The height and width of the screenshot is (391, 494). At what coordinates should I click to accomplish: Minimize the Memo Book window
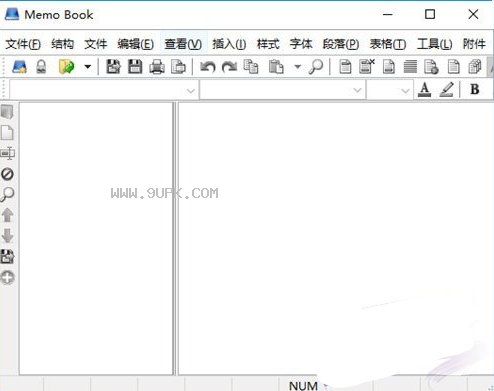tap(388, 14)
